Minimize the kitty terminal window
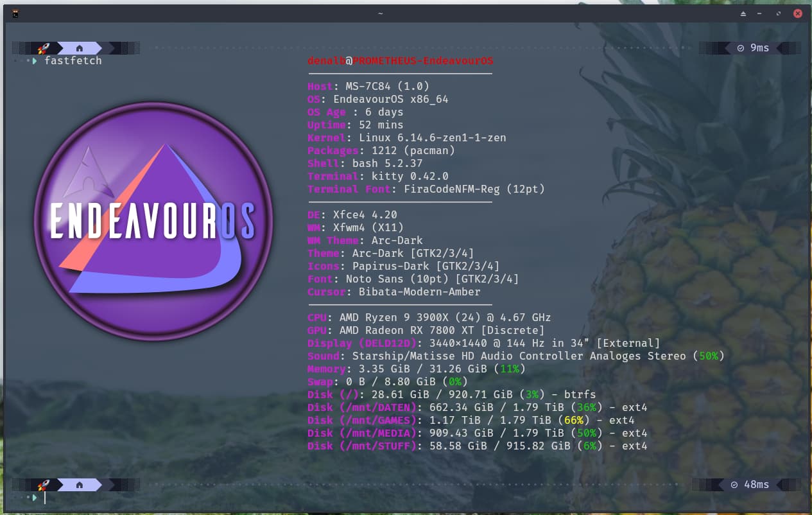The image size is (812, 515). coord(759,13)
